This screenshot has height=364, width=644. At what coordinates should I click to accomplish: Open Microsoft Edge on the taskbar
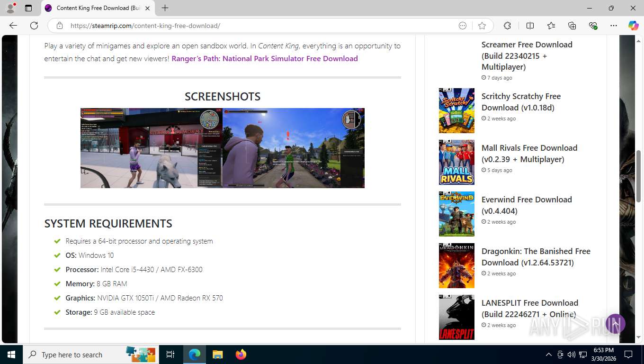click(195, 355)
